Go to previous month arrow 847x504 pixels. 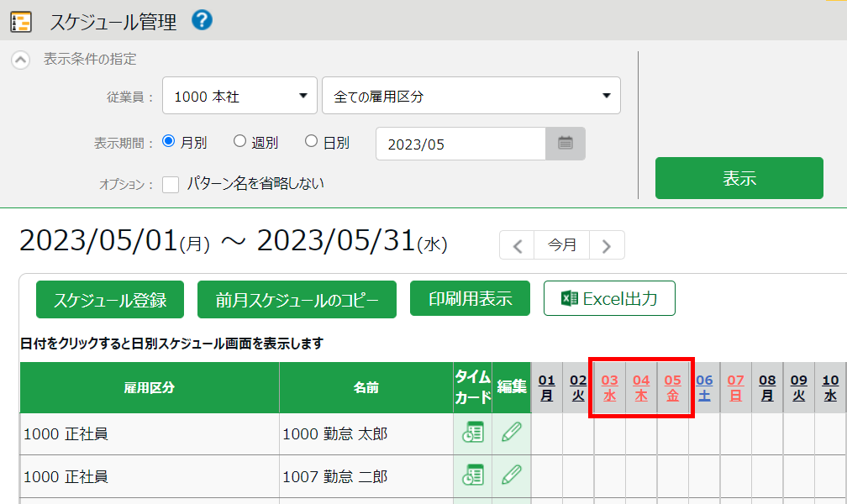(x=518, y=245)
